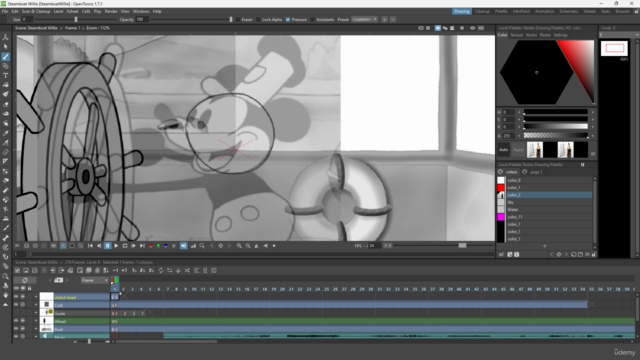Select the Geometric shapes tool
Screen dimensions: 640x360
pyautogui.click(x=6, y=66)
